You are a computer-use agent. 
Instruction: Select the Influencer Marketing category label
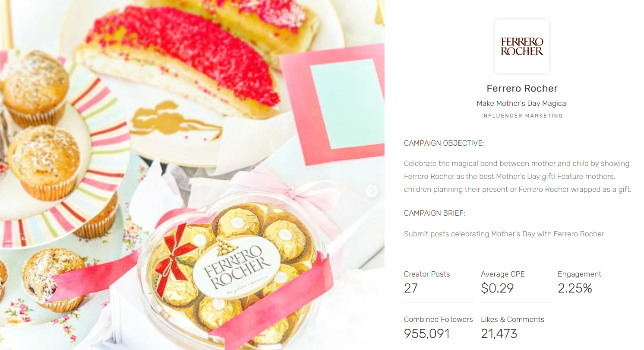[522, 116]
